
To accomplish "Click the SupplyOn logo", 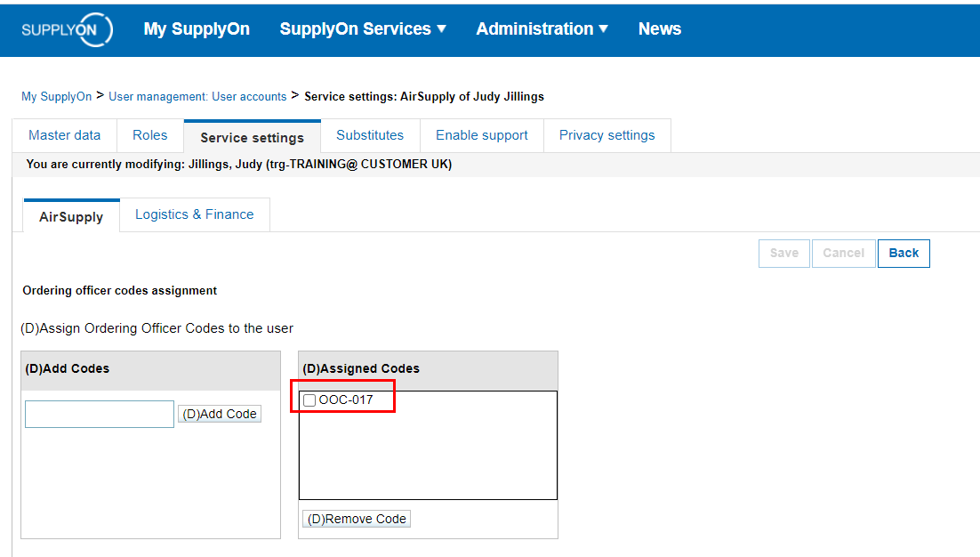I will pyautogui.click(x=67, y=29).
